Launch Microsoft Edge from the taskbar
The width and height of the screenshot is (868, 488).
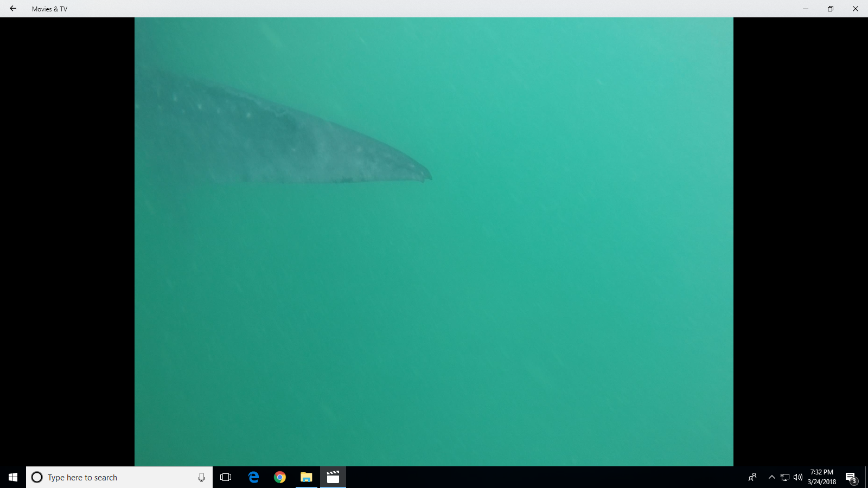253,477
